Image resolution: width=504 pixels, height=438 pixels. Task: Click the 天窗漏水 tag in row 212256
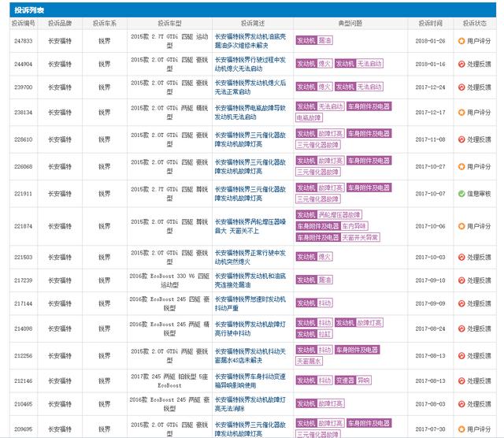pyautogui.click(x=309, y=361)
